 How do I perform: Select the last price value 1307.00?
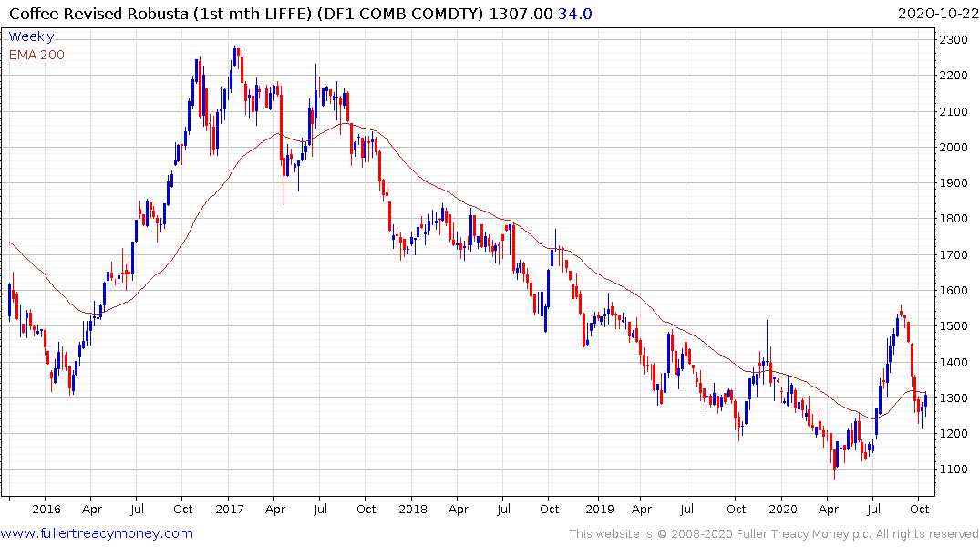(x=521, y=14)
